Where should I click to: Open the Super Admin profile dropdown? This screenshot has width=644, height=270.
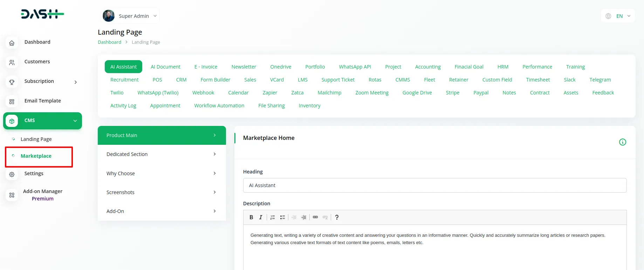[130, 16]
